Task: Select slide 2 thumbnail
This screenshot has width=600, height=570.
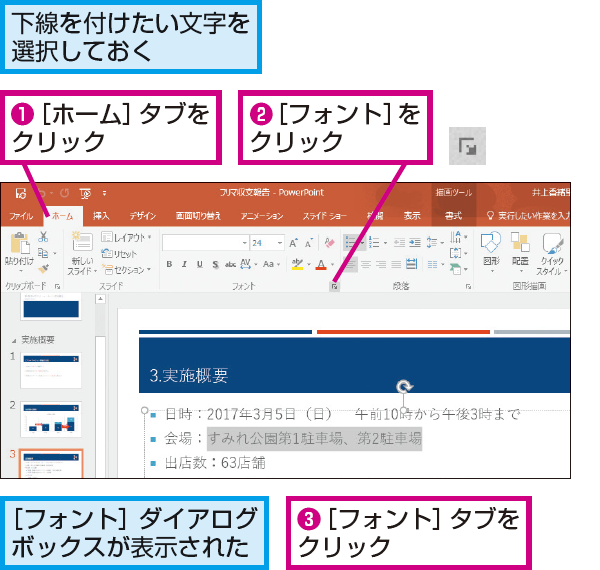Action: click(x=51, y=419)
